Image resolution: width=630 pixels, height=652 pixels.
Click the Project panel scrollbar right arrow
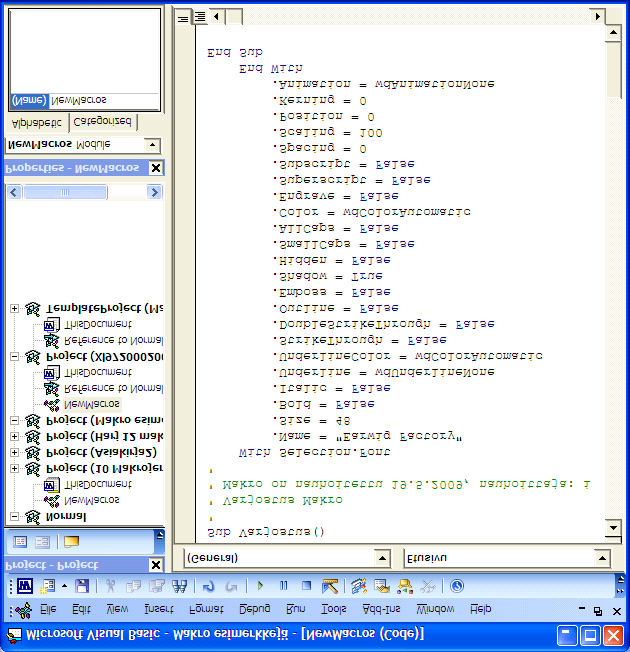tap(154, 193)
